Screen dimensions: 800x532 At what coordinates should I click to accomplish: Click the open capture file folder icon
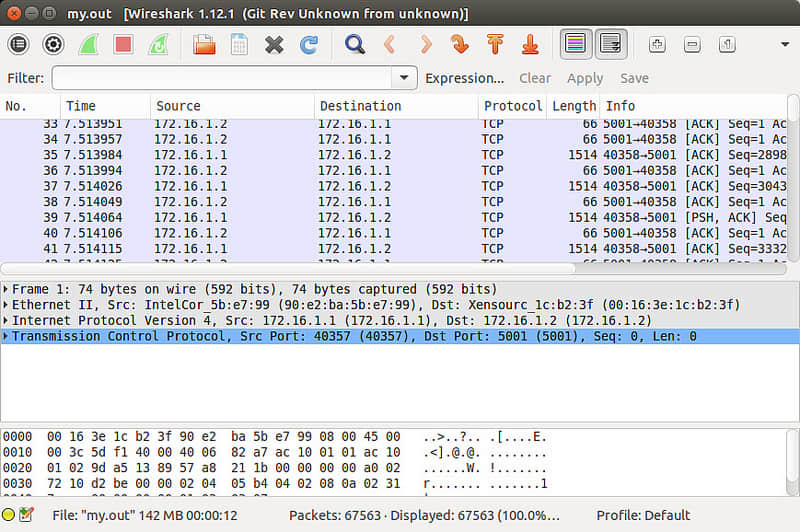[204, 44]
